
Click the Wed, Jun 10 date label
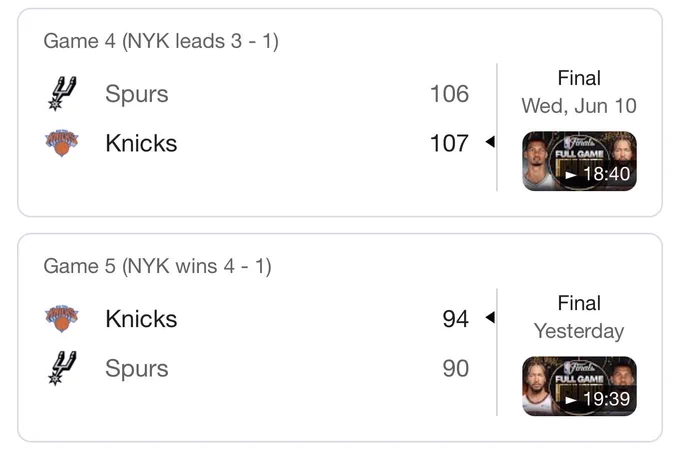point(579,106)
